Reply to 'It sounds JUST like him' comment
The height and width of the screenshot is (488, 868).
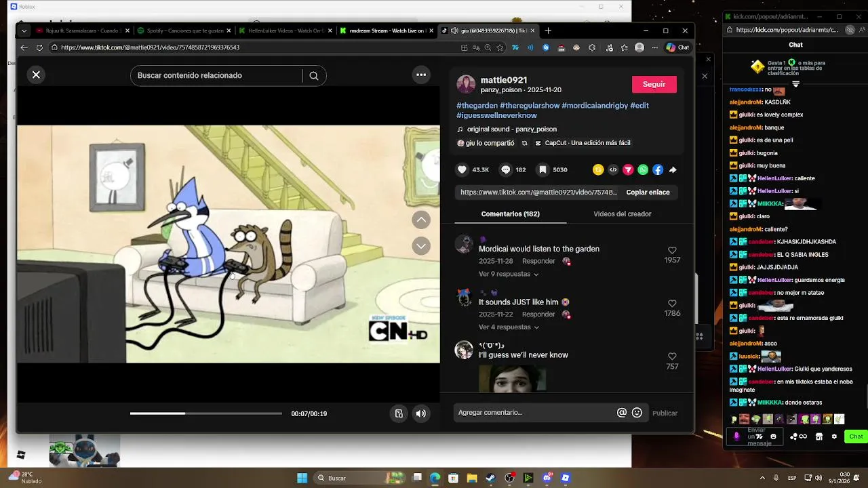coord(538,314)
